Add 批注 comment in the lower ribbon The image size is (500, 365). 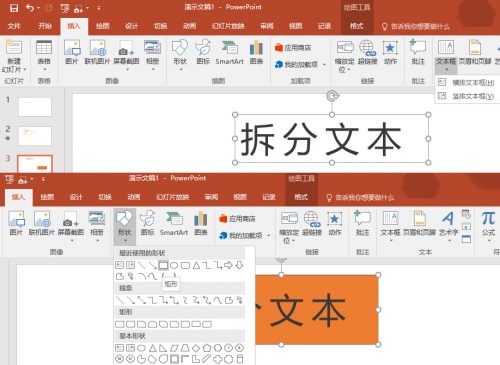[362, 223]
